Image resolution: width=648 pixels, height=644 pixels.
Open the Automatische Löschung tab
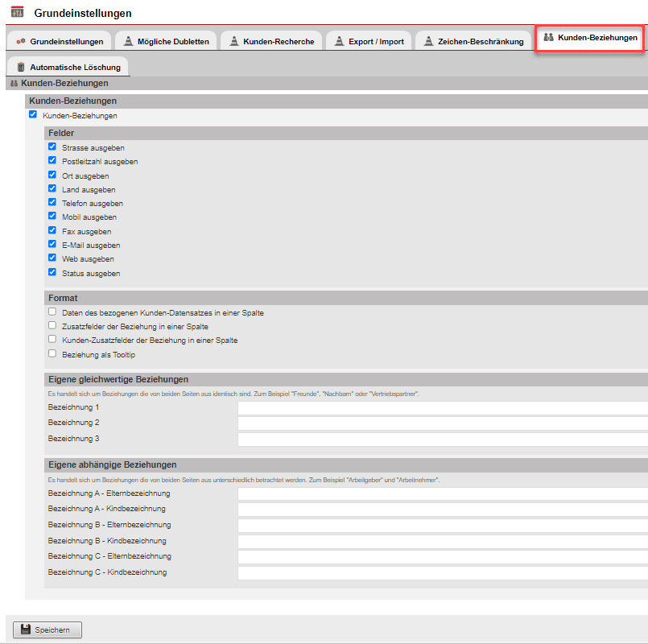[68, 68]
